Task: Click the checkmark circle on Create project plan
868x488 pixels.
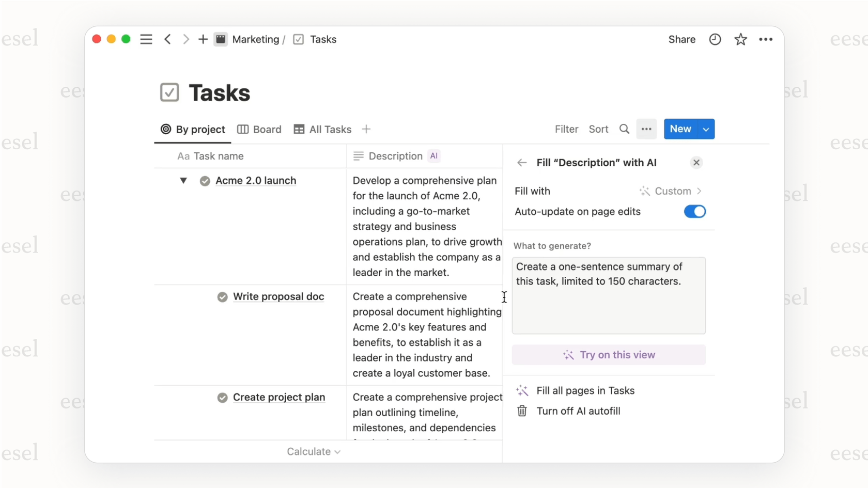Action: pos(222,397)
